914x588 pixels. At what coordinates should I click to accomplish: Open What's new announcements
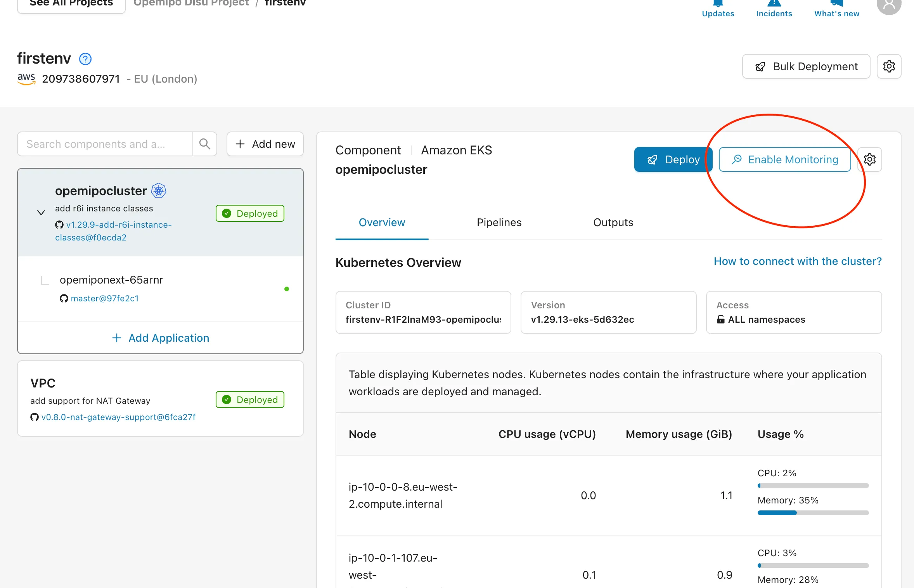(837, 9)
